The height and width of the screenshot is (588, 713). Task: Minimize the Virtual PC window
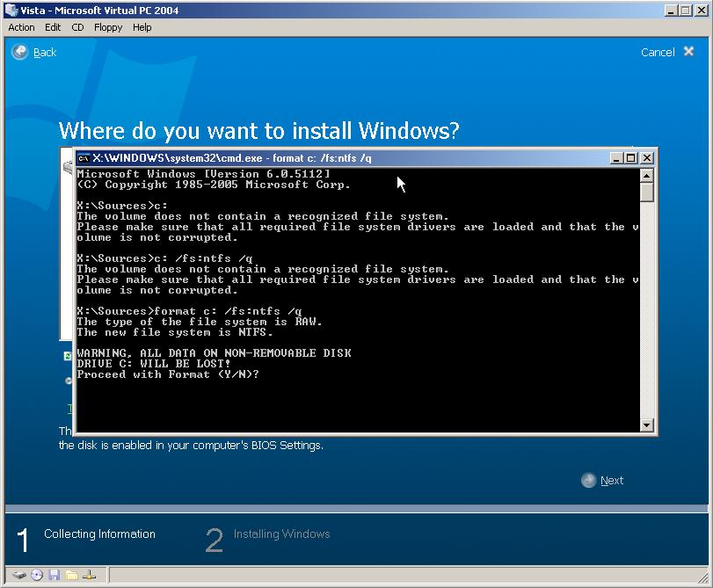point(670,10)
